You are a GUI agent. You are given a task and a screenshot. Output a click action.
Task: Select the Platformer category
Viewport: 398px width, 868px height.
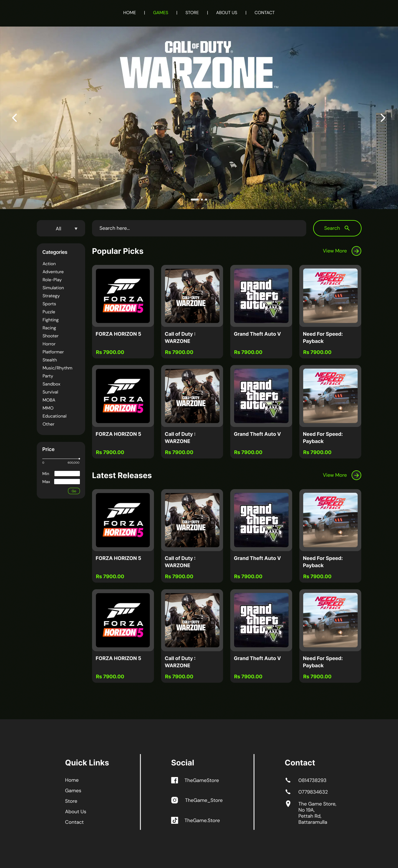pos(53,352)
